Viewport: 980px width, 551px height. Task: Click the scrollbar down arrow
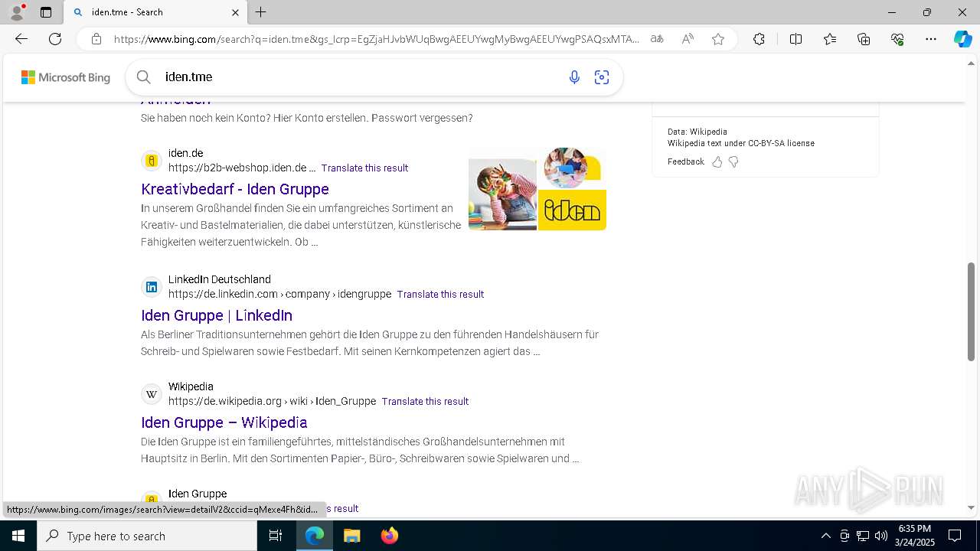[x=972, y=507]
